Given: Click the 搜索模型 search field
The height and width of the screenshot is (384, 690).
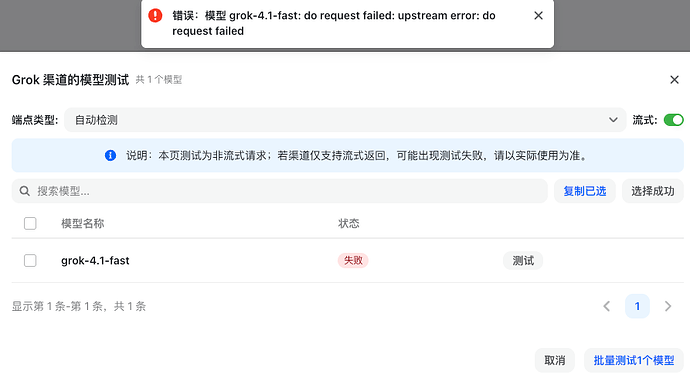Looking at the screenshot, I should tap(279, 191).
